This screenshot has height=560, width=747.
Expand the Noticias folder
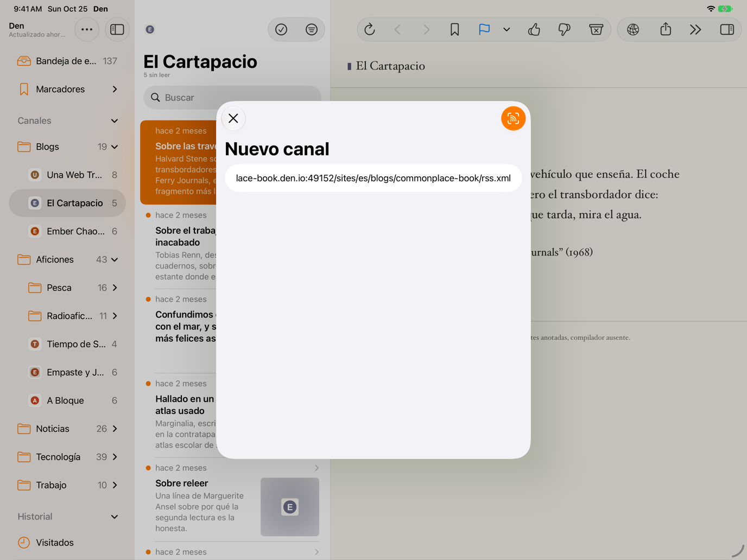pyautogui.click(x=115, y=429)
